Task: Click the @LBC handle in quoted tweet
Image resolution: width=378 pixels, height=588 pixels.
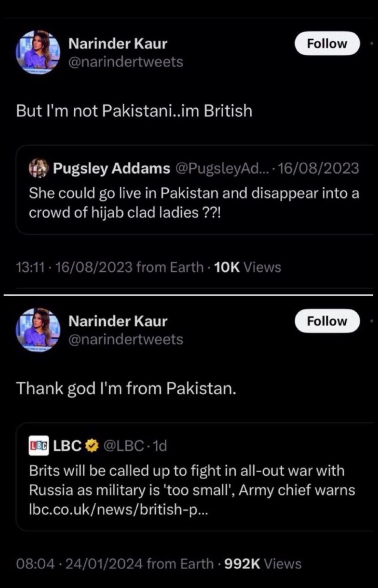Action: pos(123,446)
